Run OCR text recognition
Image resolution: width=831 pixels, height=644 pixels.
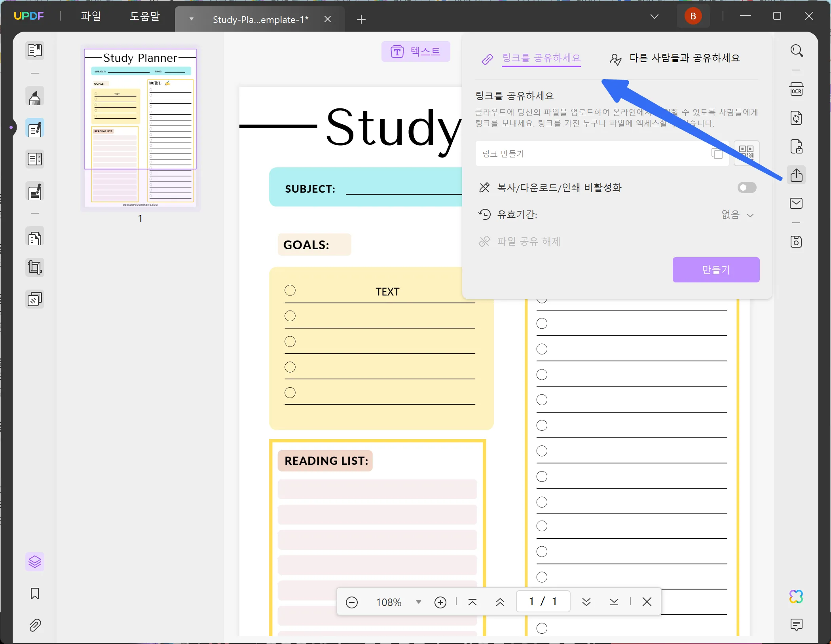(x=797, y=89)
